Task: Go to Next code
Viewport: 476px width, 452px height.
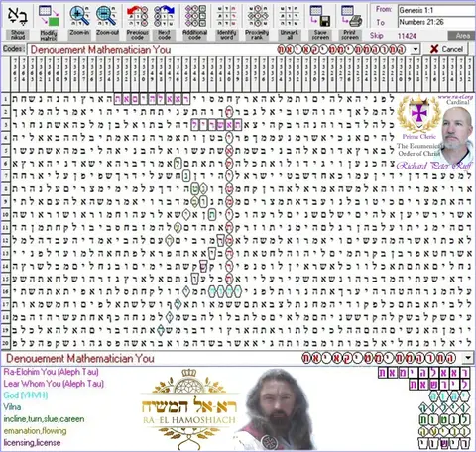Action: coord(164,16)
